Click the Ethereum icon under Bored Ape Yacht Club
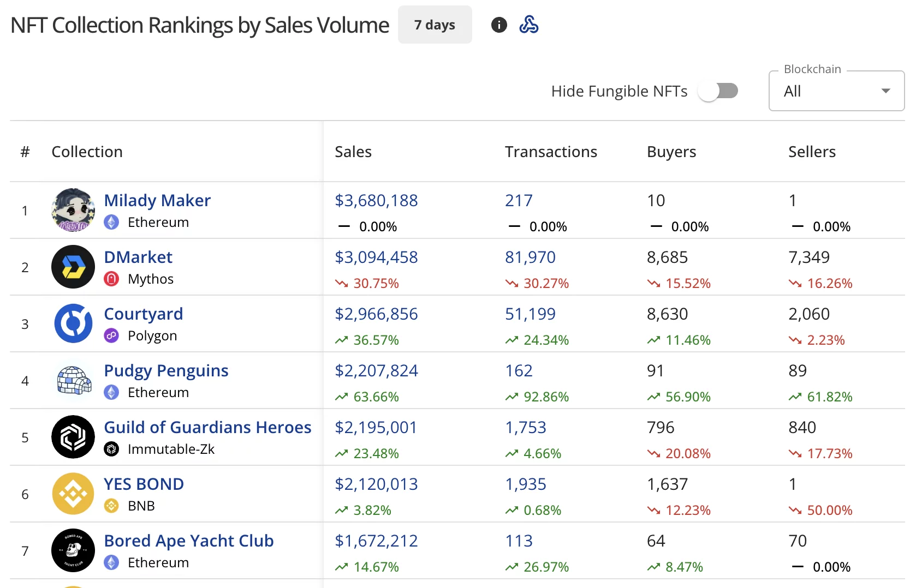The image size is (916, 588). pos(111,562)
